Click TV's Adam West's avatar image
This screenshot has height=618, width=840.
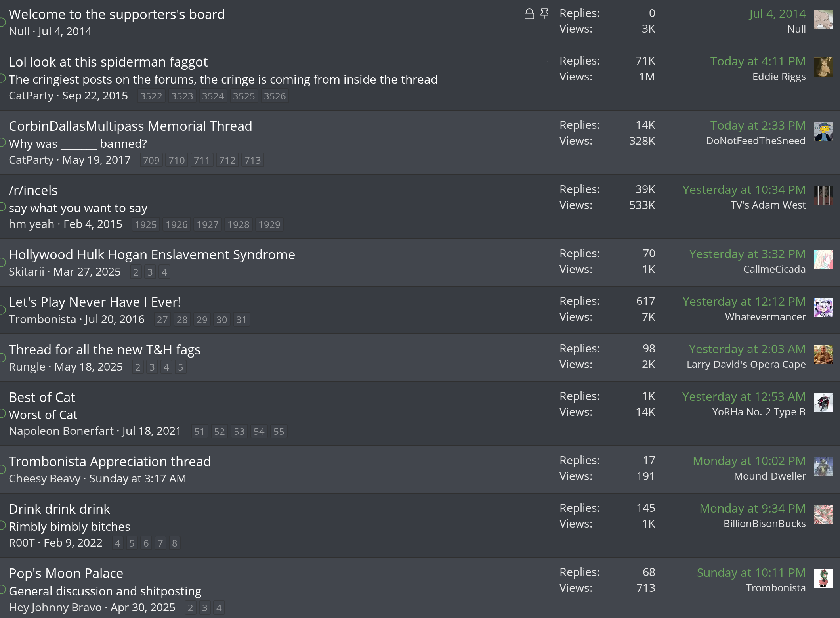pos(823,195)
